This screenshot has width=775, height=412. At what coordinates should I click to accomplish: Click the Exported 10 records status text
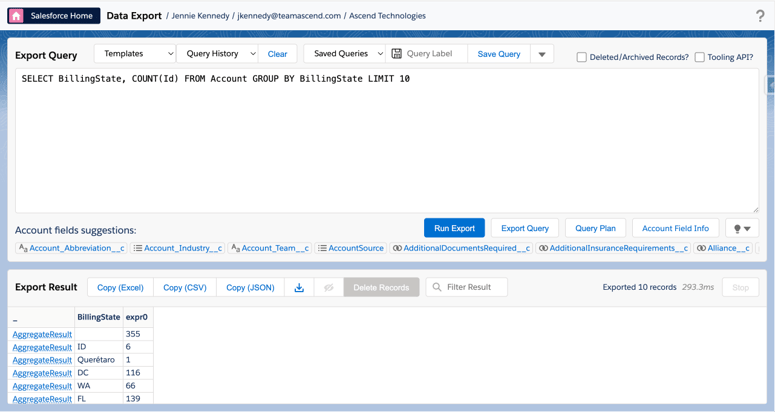(x=639, y=287)
